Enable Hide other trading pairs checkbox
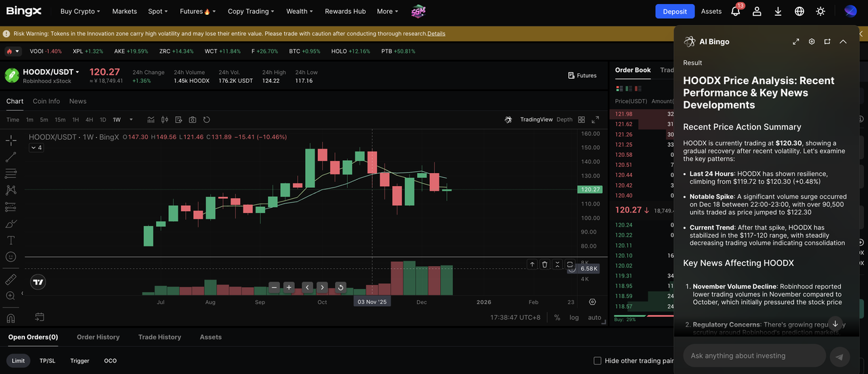Viewport: 868px width, 374px height. (x=597, y=361)
